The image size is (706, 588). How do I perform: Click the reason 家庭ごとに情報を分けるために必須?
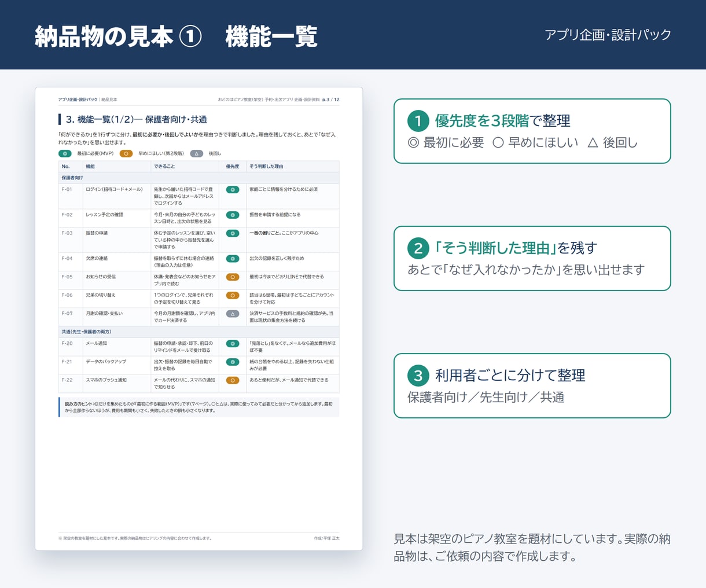(x=284, y=189)
